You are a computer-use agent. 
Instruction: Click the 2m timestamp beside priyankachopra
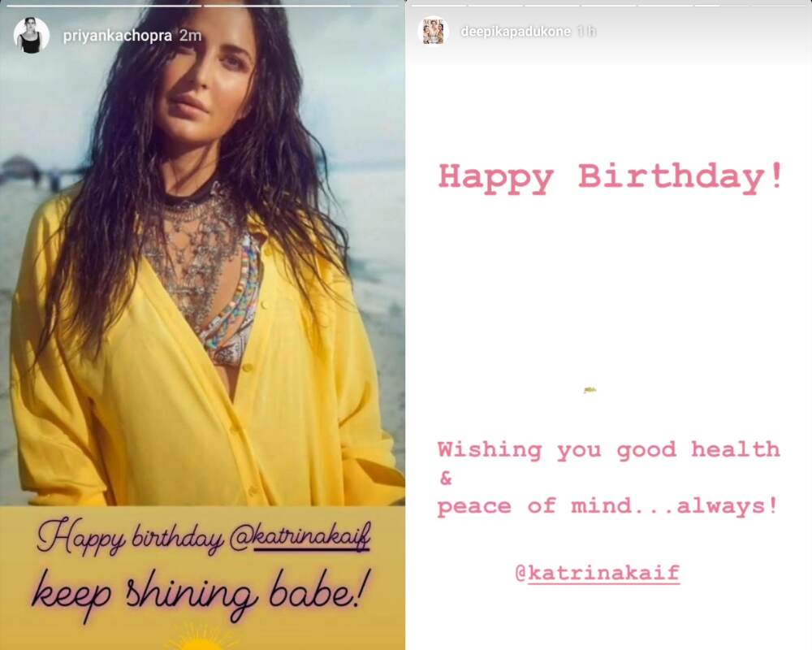coord(190,36)
